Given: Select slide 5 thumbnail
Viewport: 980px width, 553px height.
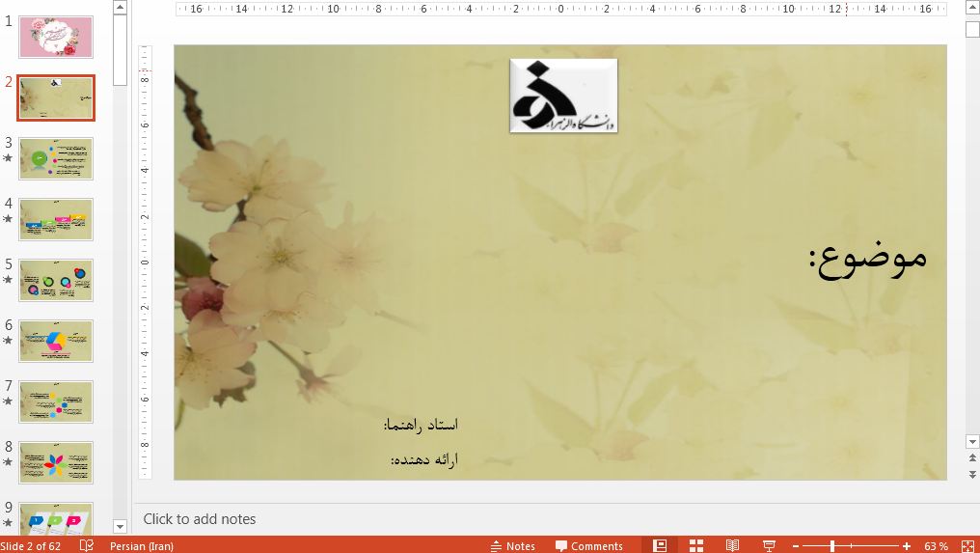Looking at the screenshot, I should tap(56, 280).
